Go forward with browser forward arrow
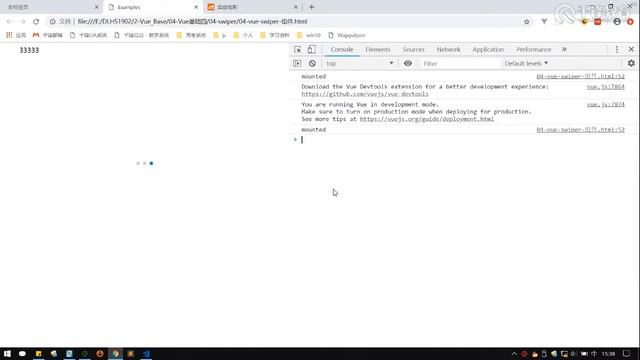The height and width of the screenshot is (360, 640). (22, 21)
